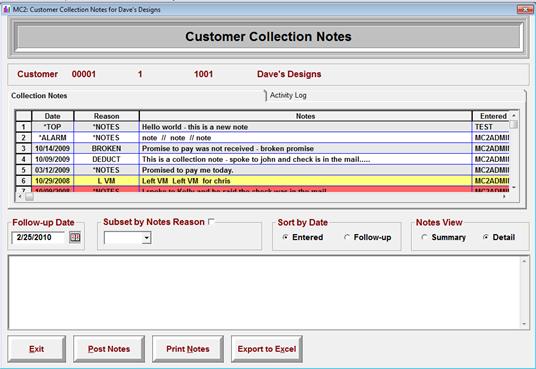Screen dimensions: 536x369
Task: Click the Notes column header
Action: [x=305, y=116]
